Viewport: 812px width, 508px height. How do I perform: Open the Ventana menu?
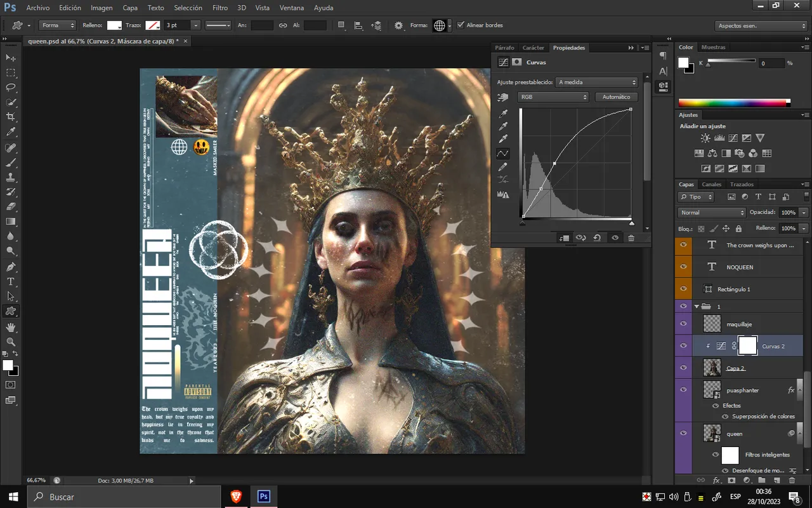(291, 8)
